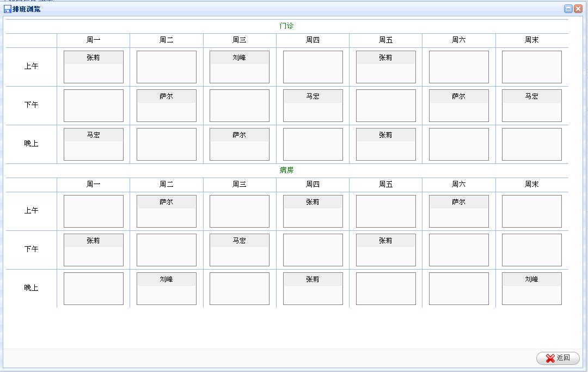Select 刘峰 in 门诊 周三 上午
588x372 pixels.
(239, 57)
